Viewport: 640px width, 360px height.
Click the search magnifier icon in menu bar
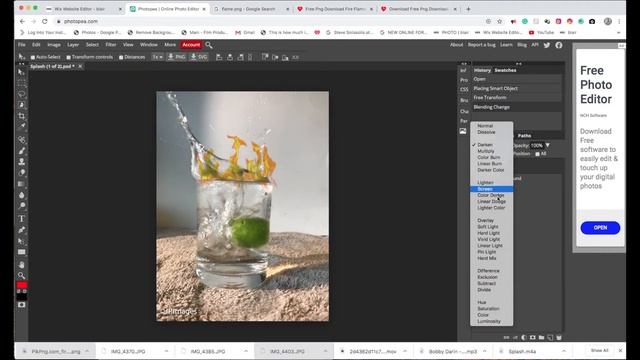209,45
